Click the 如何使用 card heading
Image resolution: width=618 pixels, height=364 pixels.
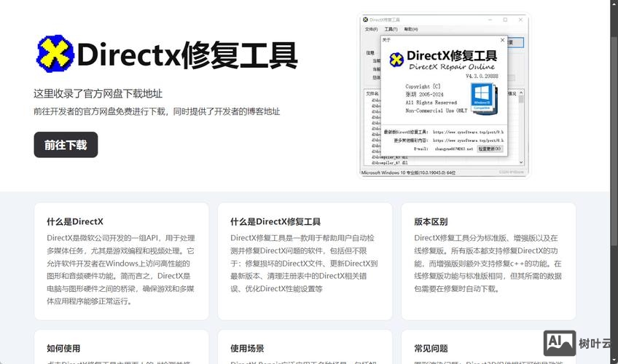click(x=63, y=348)
